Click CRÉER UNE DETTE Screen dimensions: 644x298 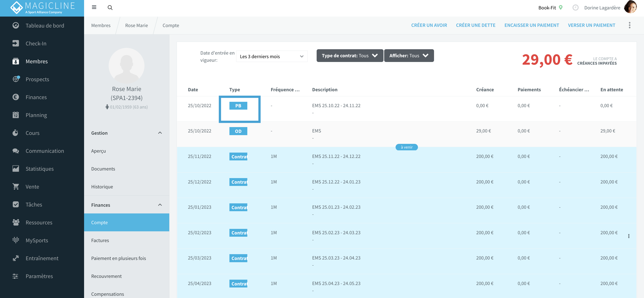(x=475, y=25)
